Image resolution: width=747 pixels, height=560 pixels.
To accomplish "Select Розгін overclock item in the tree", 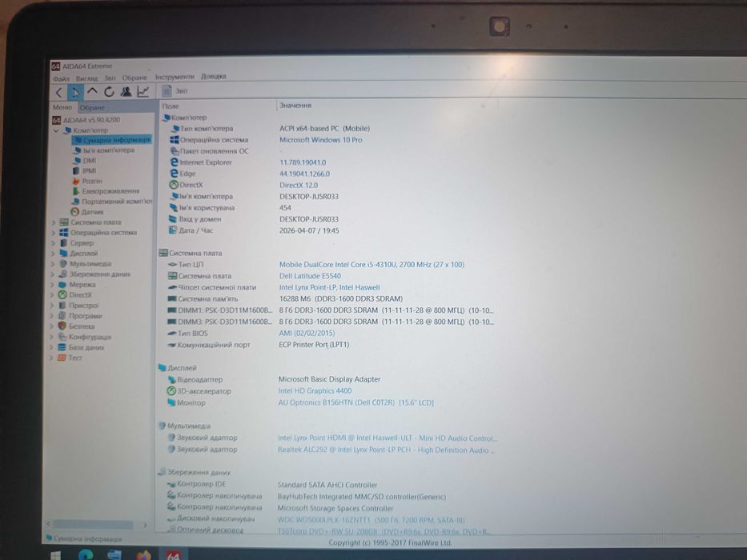I will (x=86, y=181).
